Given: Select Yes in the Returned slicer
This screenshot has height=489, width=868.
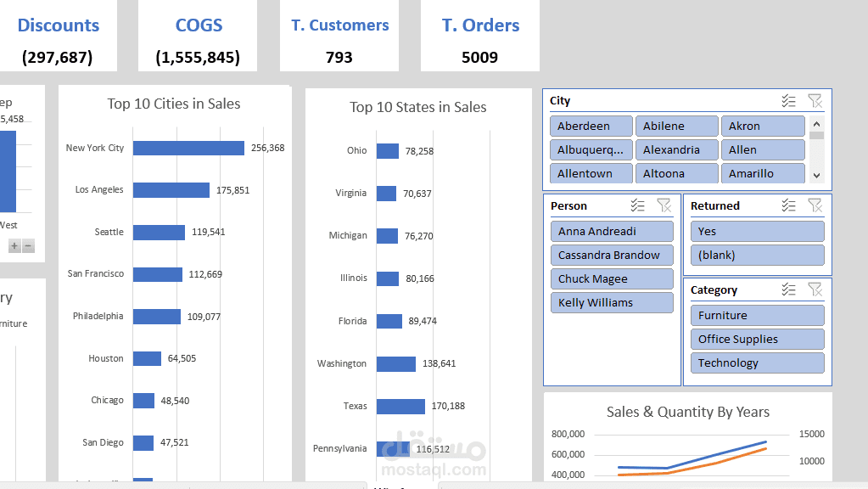Looking at the screenshot, I should click(758, 232).
